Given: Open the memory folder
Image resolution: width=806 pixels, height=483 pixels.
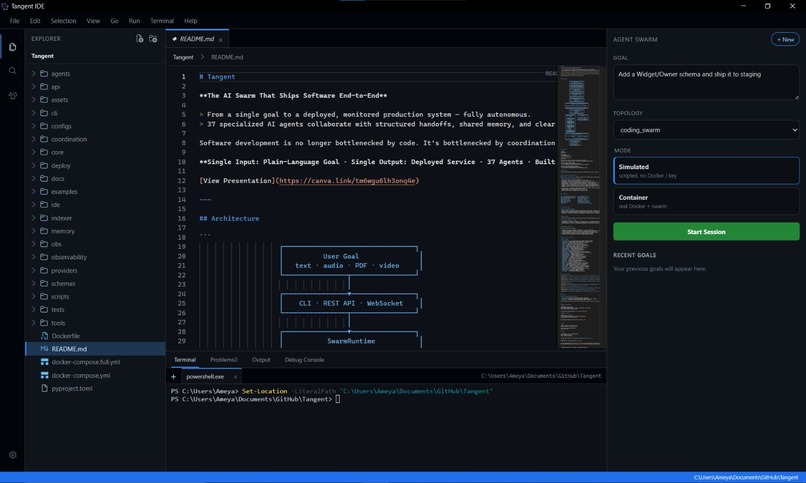Looking at the screenshot, I should [63, 231].
